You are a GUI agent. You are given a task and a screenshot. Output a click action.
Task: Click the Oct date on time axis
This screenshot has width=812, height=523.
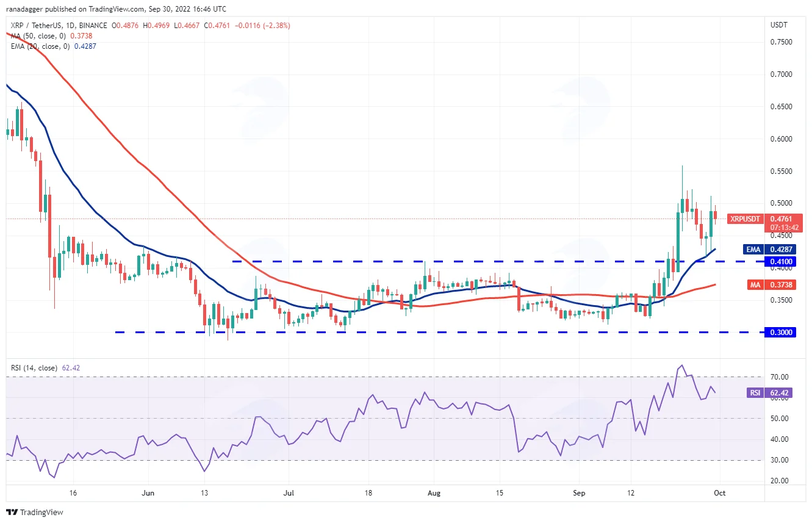tap(719, 492)
